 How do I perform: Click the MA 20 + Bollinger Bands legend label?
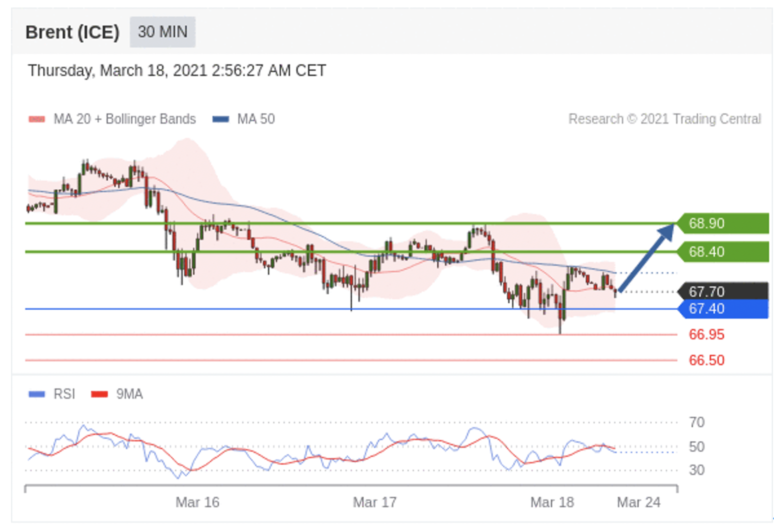click(125, 119)
